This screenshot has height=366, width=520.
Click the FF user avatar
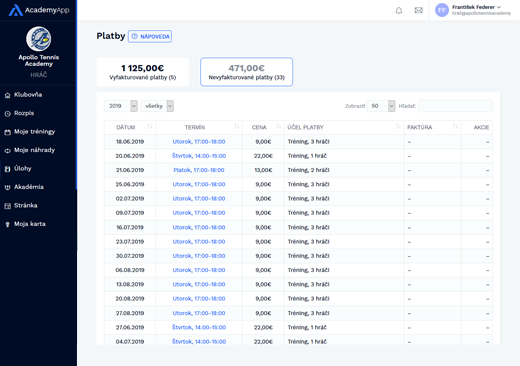[442, 10]
